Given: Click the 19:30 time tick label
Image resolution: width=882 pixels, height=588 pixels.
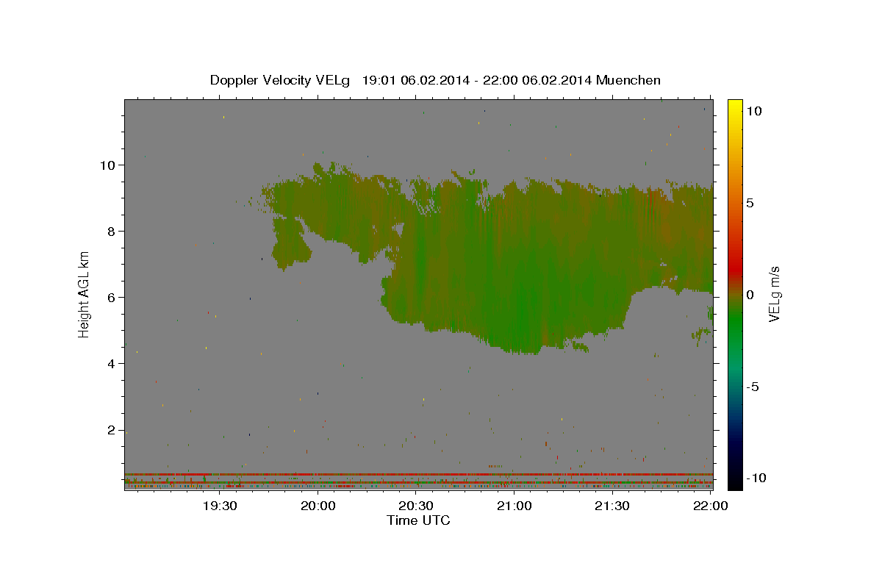Looking at the screenshot, I should 220,506.
